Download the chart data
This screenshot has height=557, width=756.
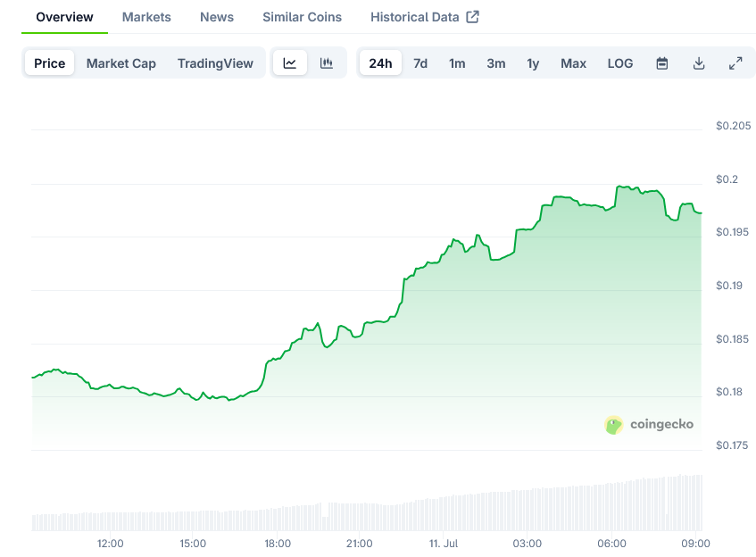coord(699,63)
